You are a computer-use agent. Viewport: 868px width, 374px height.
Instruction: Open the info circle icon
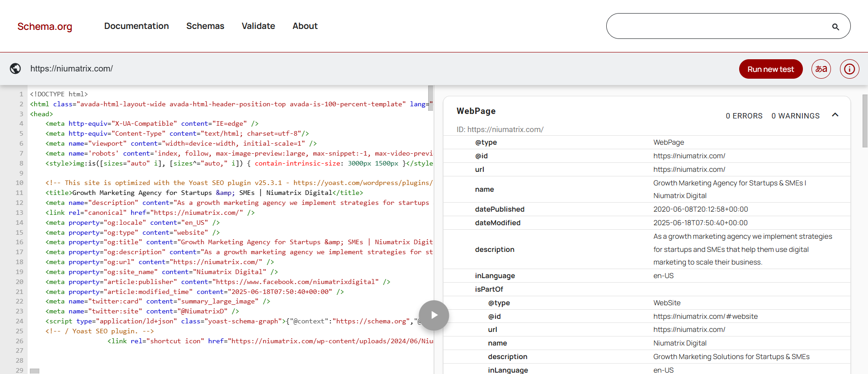(x=849, y=69)
